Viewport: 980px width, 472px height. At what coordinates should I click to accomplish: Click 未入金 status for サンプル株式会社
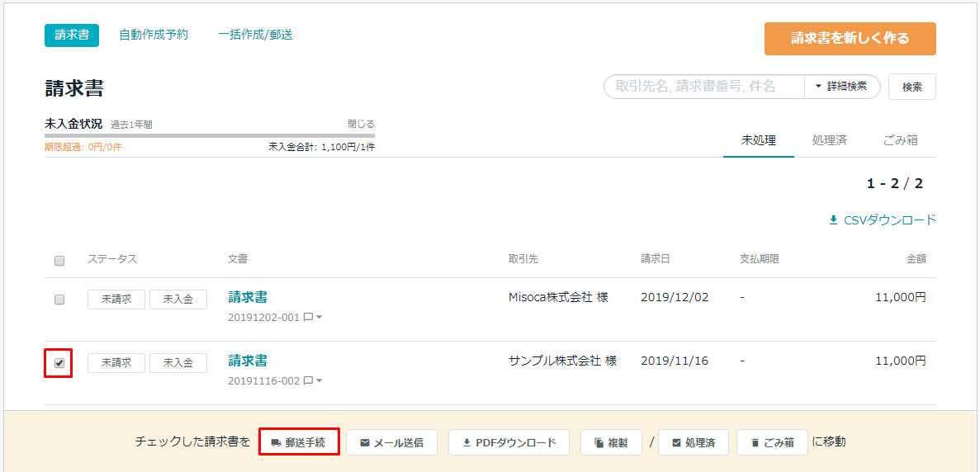click(178, 363)
